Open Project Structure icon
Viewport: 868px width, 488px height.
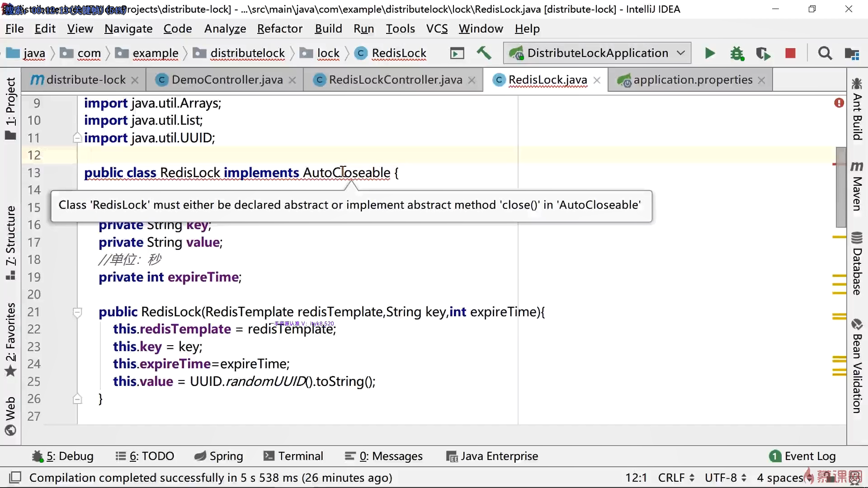[x=852, y=53]
